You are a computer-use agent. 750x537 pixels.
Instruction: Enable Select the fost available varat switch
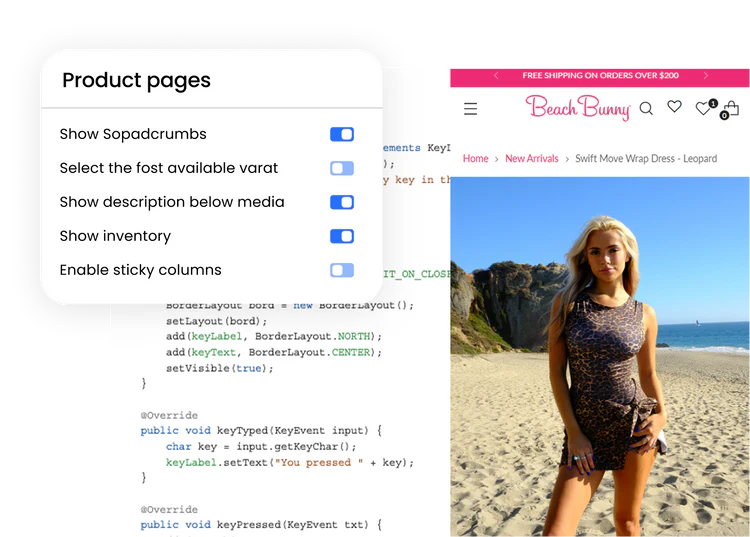tap(342, 168)
